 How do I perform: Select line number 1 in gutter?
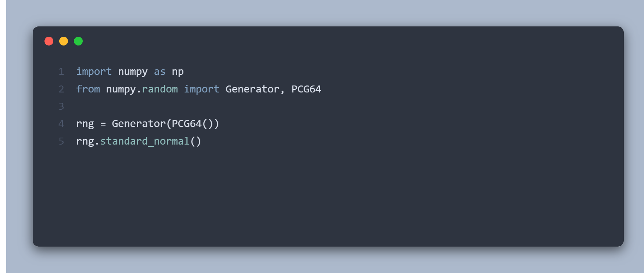[61, 72]
